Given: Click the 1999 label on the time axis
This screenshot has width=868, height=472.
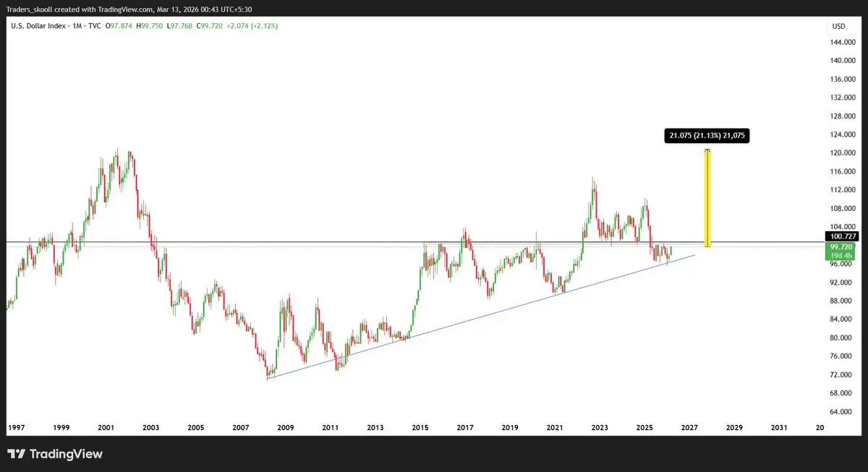Looking at the screenshot, I should pyautogui.click(x=61, y=428).
